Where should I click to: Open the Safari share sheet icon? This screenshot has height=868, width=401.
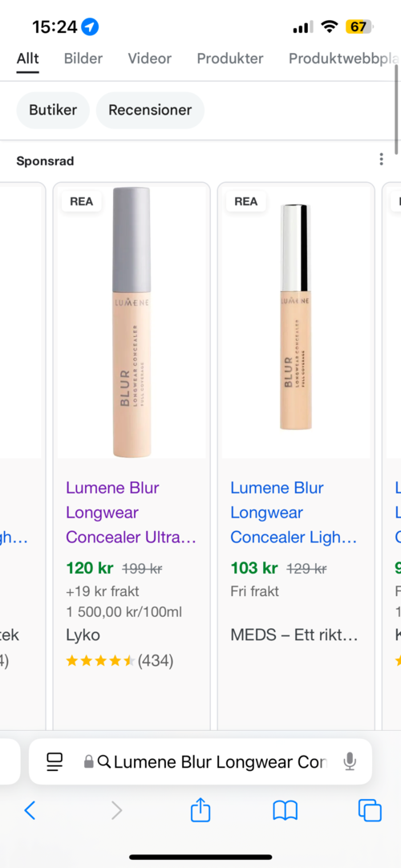coord(200,810)
